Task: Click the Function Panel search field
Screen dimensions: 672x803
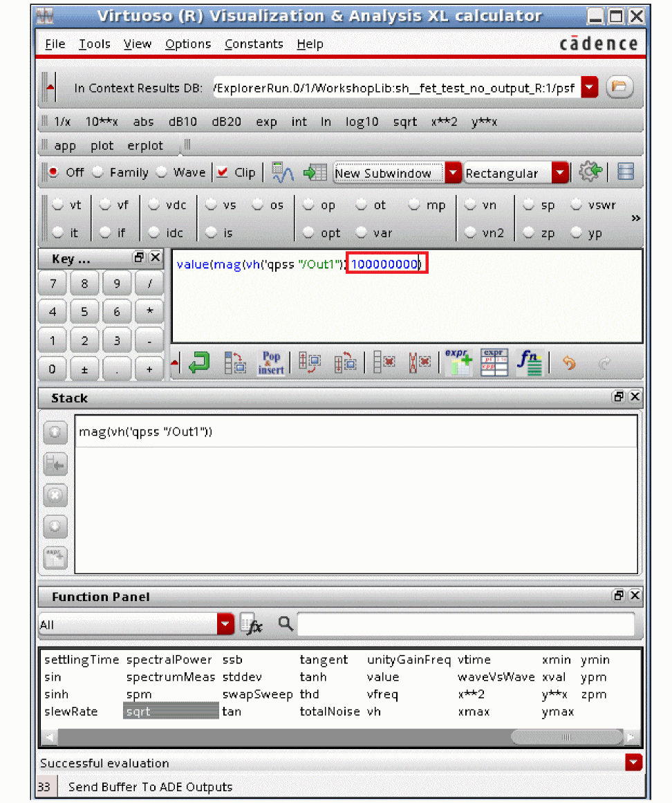Action: pos(466,625)
